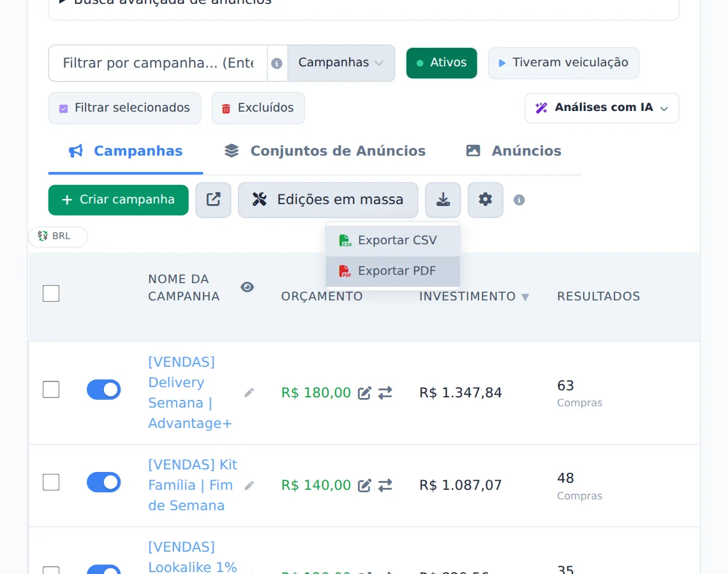The width and height of the screenshot is (728, 574).
Task: Switch to Conjuntos de Anúncios tab
Action: tap(325, 151)
